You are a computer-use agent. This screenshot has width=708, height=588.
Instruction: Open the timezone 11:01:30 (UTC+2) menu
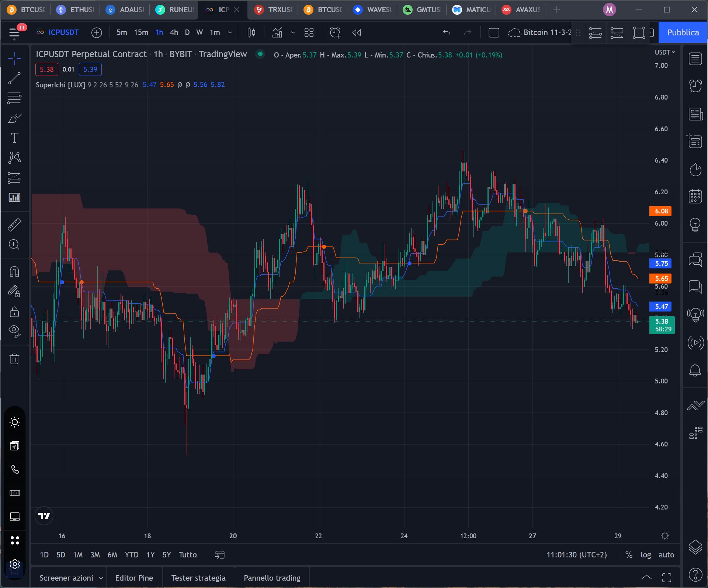coord(577,555)
